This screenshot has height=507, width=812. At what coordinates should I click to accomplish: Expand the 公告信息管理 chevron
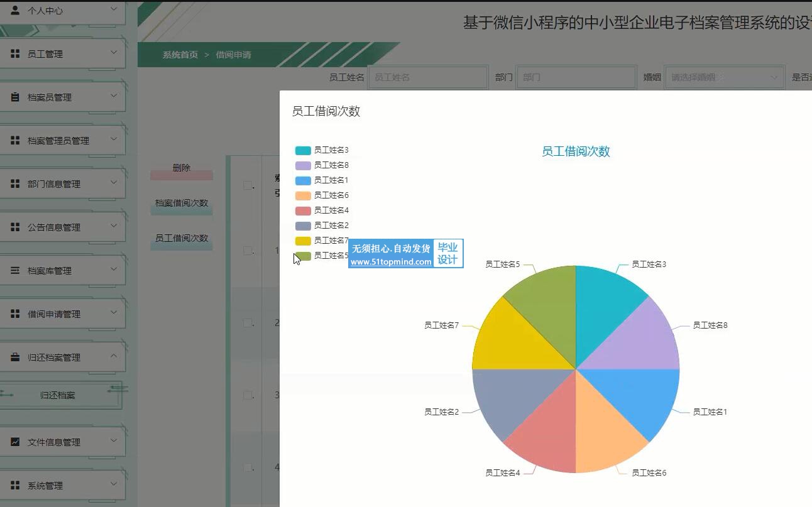point(114,226)
